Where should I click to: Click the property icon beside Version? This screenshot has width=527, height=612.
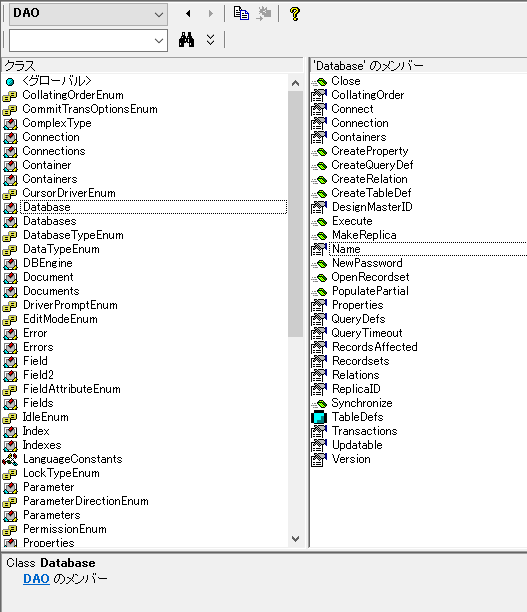(x=319, y=459)
